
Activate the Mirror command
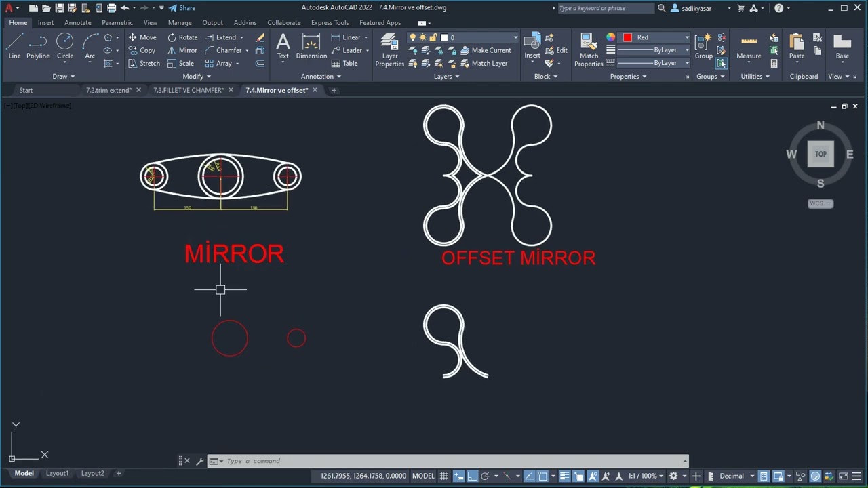tap(182, 50)
